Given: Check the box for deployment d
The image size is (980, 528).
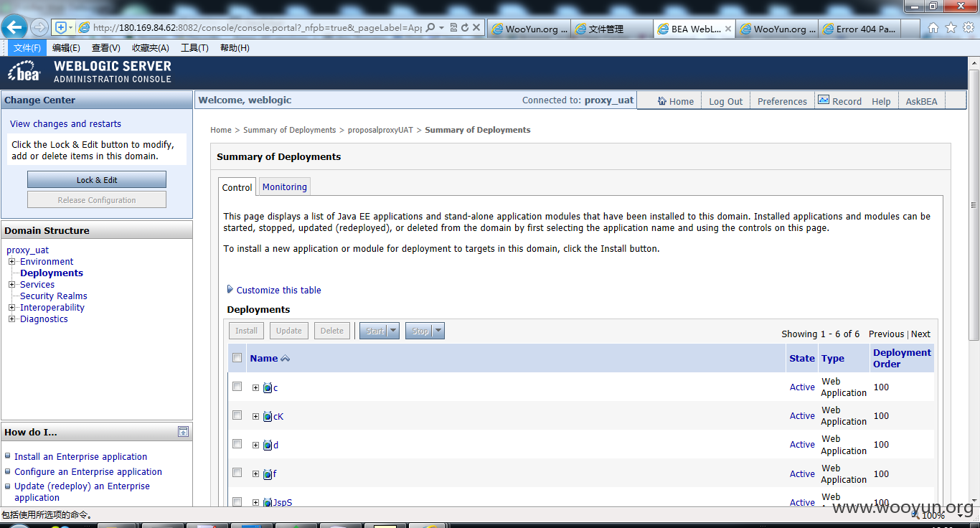Looking at the screenshot, I should tap(237, 444).
